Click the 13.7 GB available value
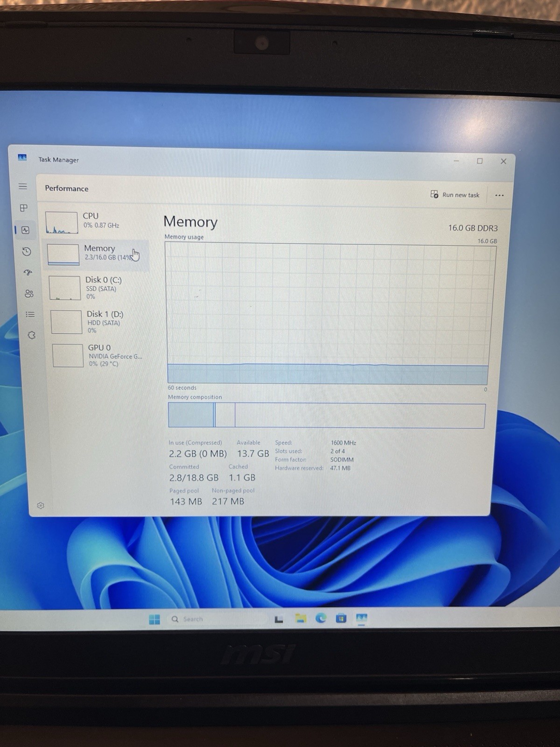This screenshot has height=747, width=560. click(253, 453)
